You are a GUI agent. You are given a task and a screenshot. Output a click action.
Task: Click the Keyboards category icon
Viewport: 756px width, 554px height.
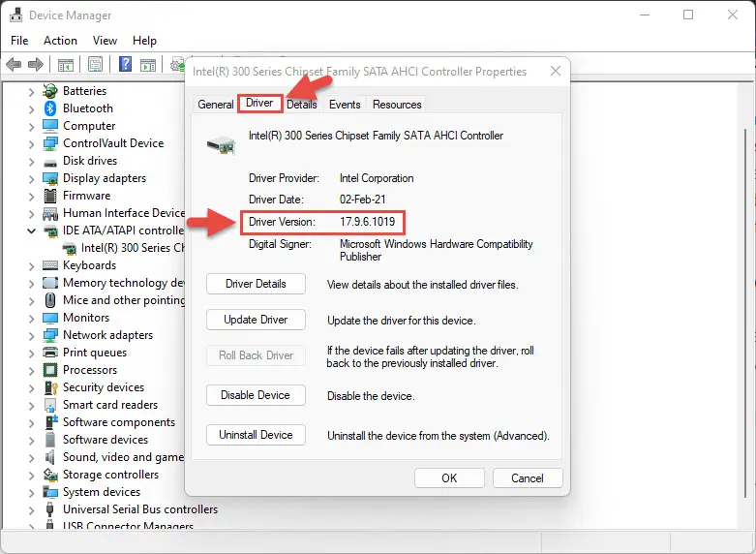click(x=50, y=265)
